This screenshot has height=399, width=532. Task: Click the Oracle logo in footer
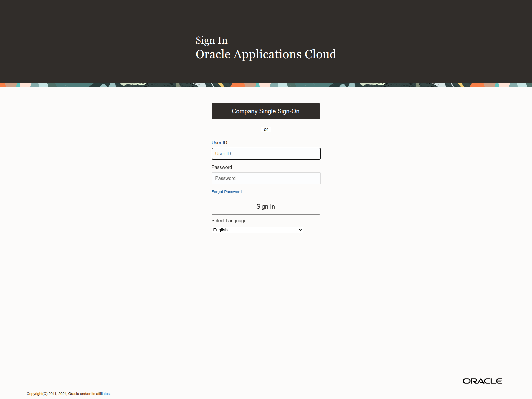[482, 381]
